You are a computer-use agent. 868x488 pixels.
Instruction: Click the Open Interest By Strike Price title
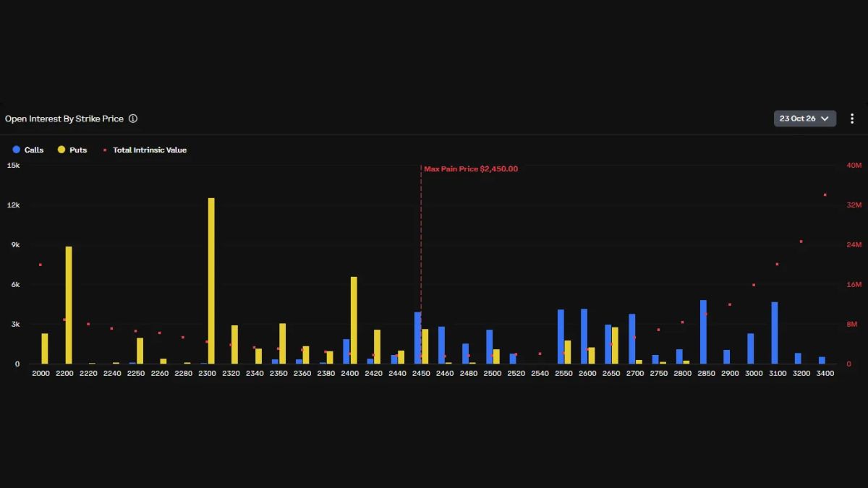(64, 119)
